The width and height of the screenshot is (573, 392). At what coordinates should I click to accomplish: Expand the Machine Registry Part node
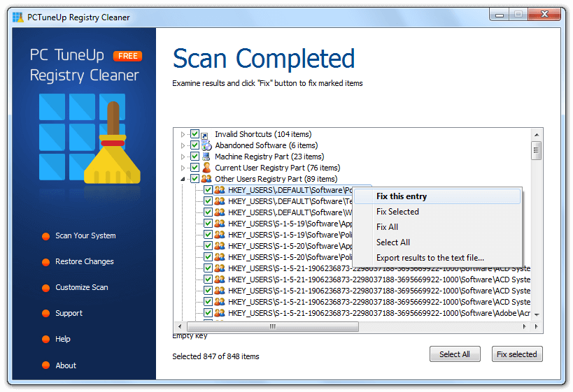tap(183, 157)
